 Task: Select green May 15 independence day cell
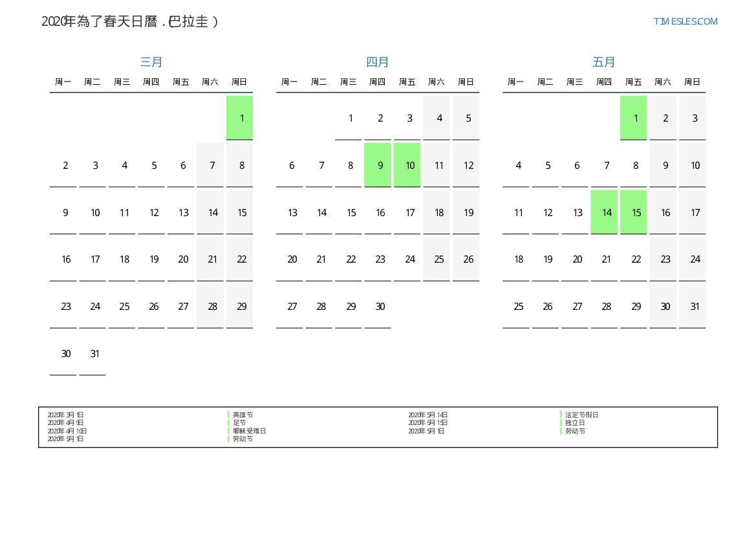pyautogui.click(x=634, y=212)
